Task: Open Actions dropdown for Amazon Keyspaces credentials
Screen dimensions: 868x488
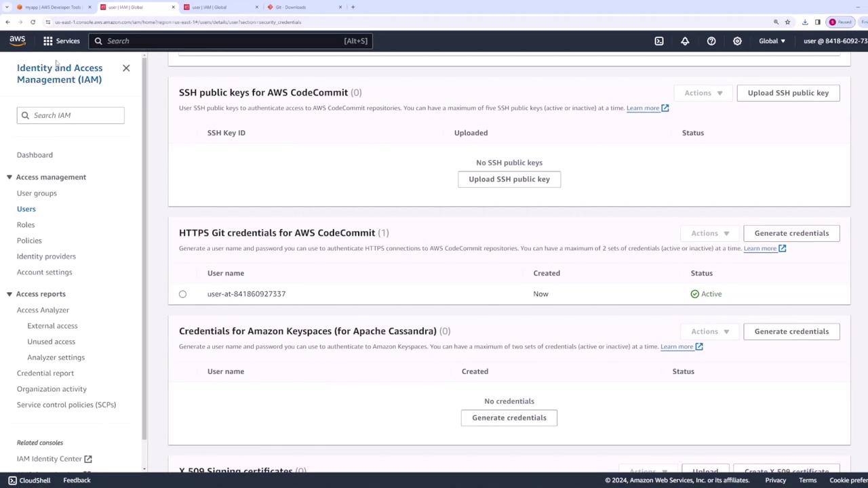Action: (x=710, y=331)
